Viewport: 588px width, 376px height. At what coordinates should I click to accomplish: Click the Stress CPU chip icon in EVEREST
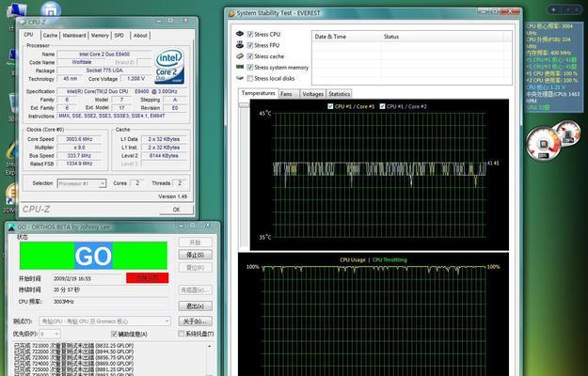coord(240,34)
